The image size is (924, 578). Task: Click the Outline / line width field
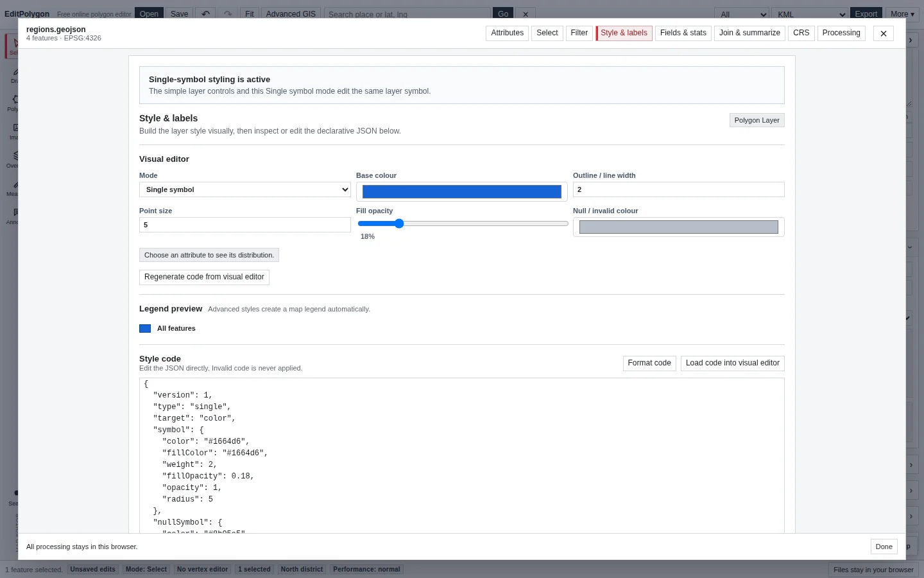[x=679, y=189]
